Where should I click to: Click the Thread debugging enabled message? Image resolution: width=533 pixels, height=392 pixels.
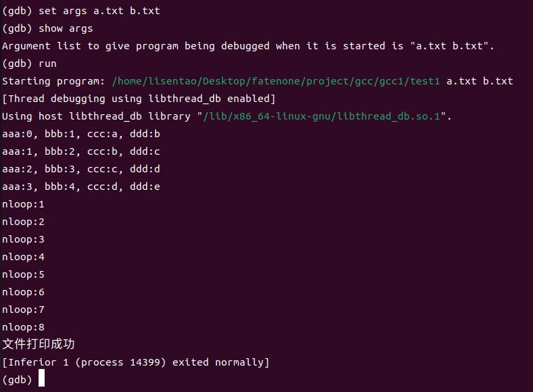click(139, 99)
